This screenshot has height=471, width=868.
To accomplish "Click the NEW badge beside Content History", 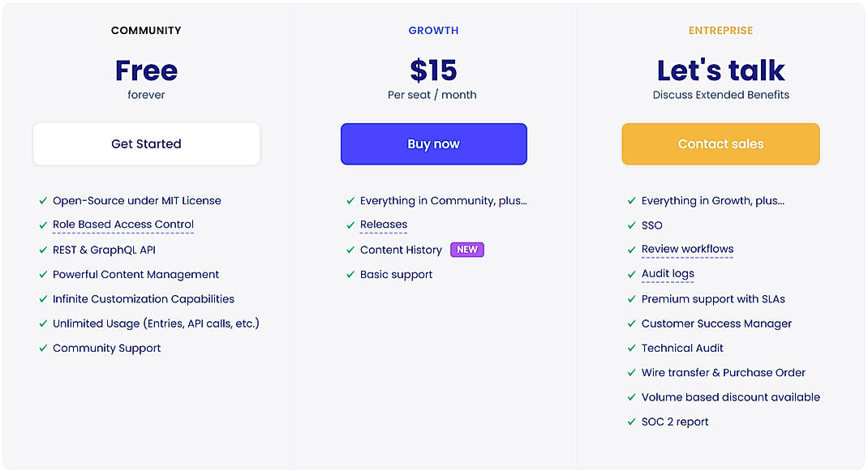I will (x=467, y=250).
